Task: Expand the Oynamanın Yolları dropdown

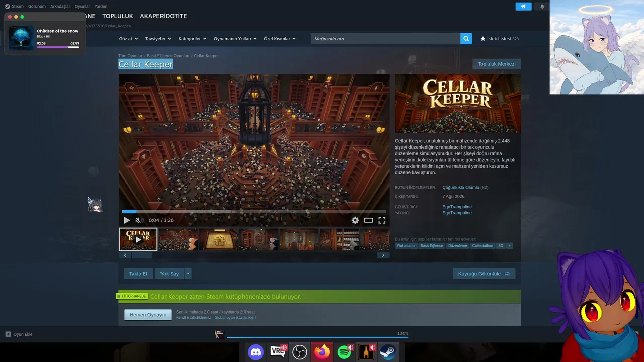Action: (x=235, y=39)
